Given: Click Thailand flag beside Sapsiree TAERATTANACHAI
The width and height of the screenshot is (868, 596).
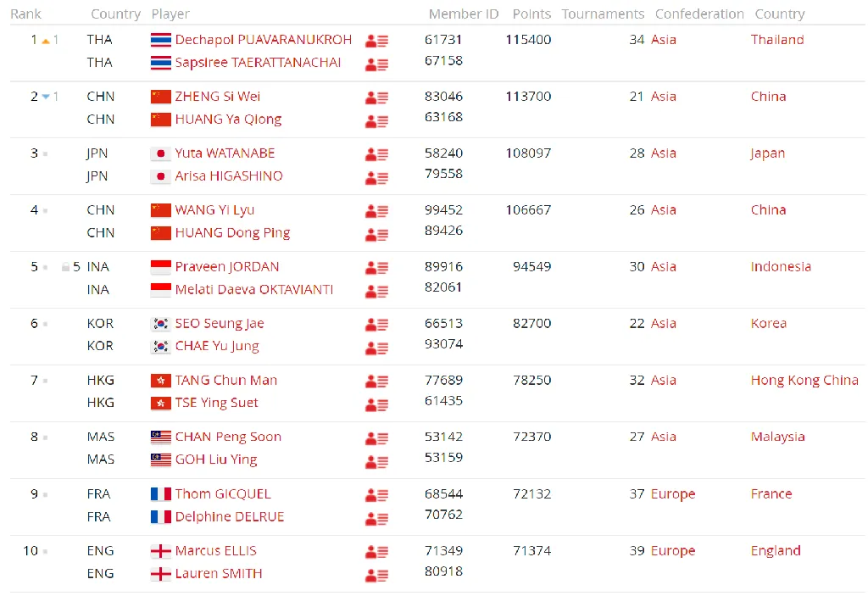Looking at the screenshot, I should point(160,63).
